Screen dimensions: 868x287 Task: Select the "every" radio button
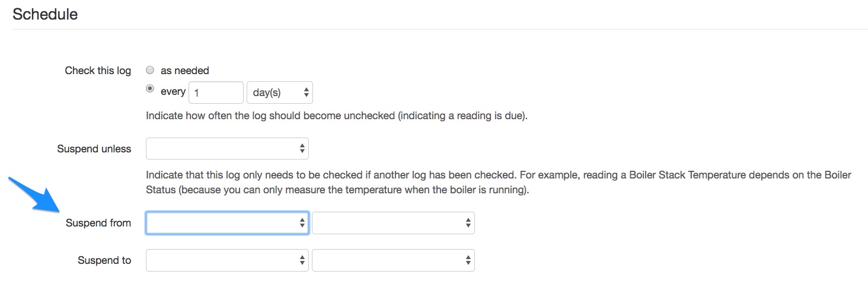pyautogui.click(x=150, y=89)
